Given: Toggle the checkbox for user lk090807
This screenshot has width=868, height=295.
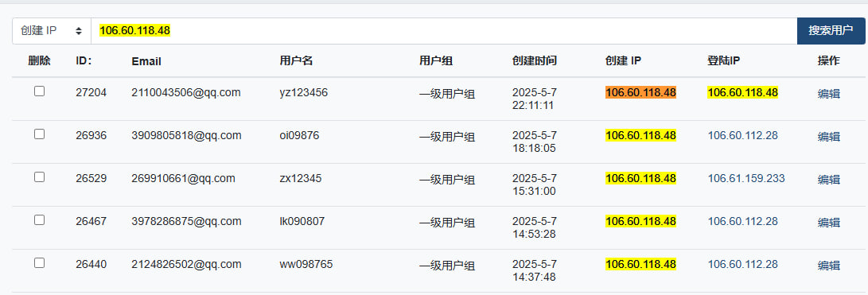Looking at the screenshot, I should coord(39,219).
